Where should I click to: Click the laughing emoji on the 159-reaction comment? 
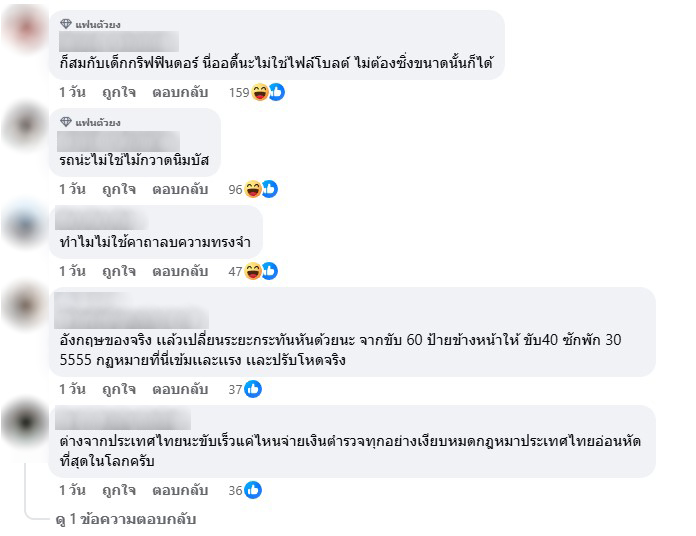(x=260, y=92)
